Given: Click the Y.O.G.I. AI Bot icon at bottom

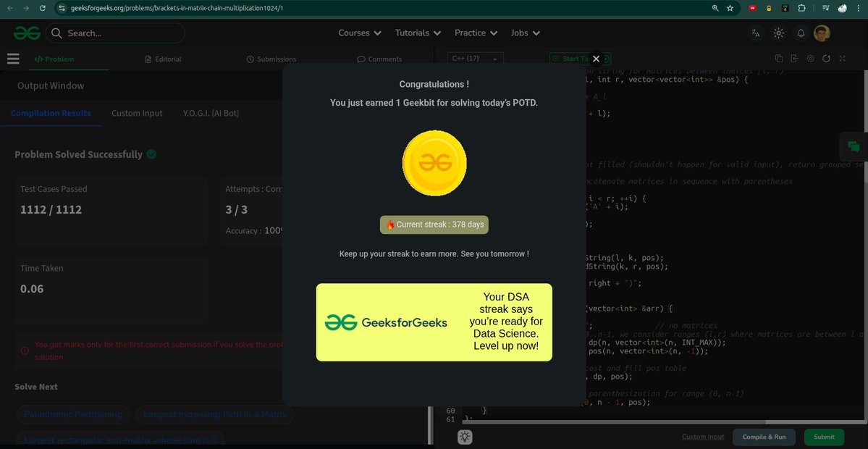Looking at the screenshot, I should pyautogui.click(x=465, y=437).
